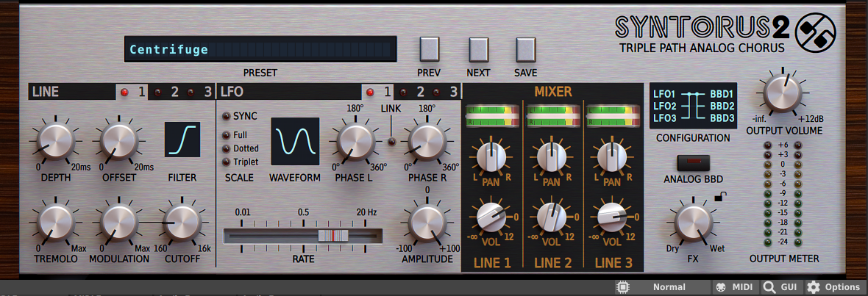
Task: Open the filter curve type selector
Action: pos(182,140)
